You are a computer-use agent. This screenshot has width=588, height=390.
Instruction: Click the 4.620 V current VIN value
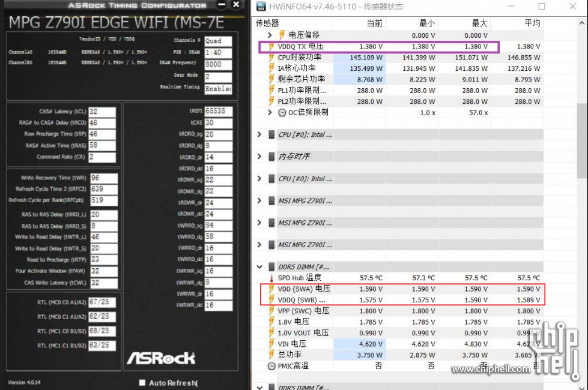371,344
